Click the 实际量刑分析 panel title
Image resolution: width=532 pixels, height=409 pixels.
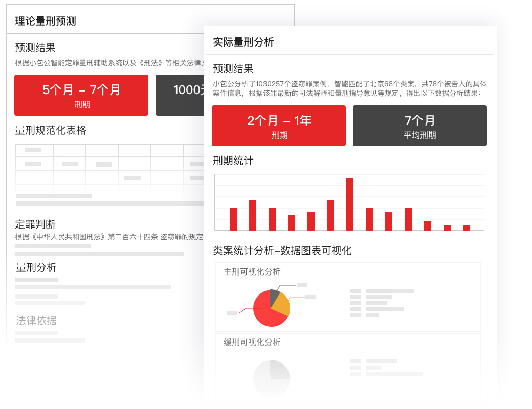(x=243, y=42)
